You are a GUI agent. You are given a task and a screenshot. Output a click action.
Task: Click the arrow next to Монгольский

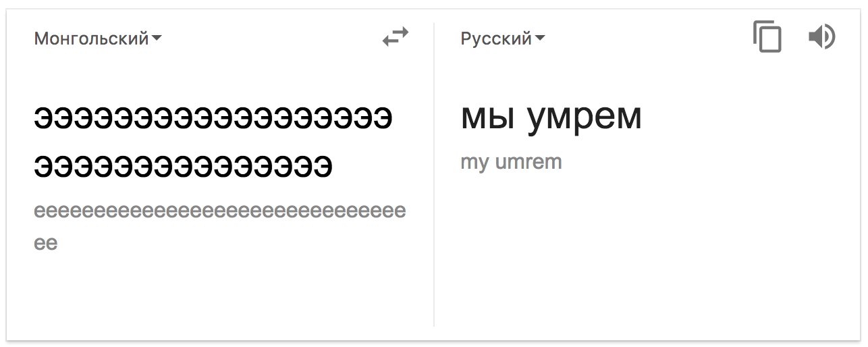pos(157,38)
